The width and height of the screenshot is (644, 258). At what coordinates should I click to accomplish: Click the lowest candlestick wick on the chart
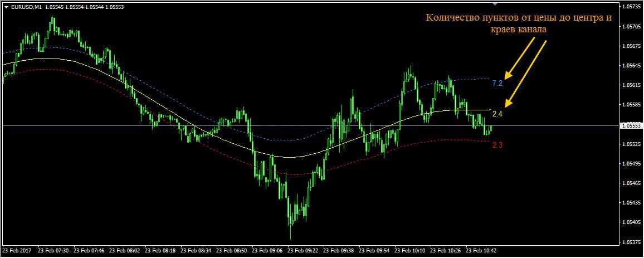point(290,223)
